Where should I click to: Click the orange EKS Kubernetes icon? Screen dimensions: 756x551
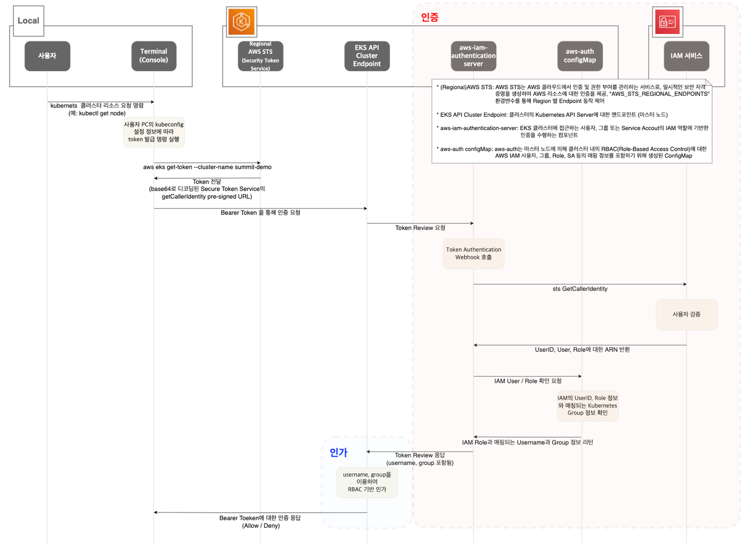(x=241, y=22)
